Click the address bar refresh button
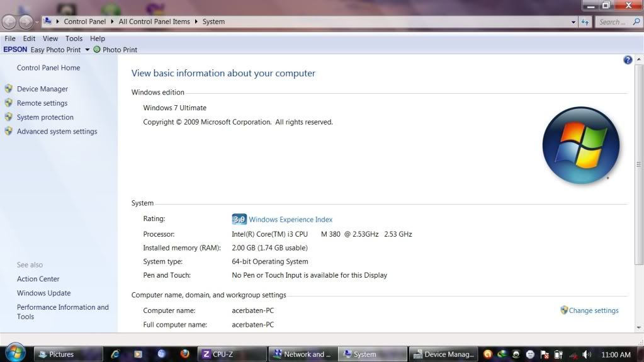644x362 pixels. tap(585, 22)
